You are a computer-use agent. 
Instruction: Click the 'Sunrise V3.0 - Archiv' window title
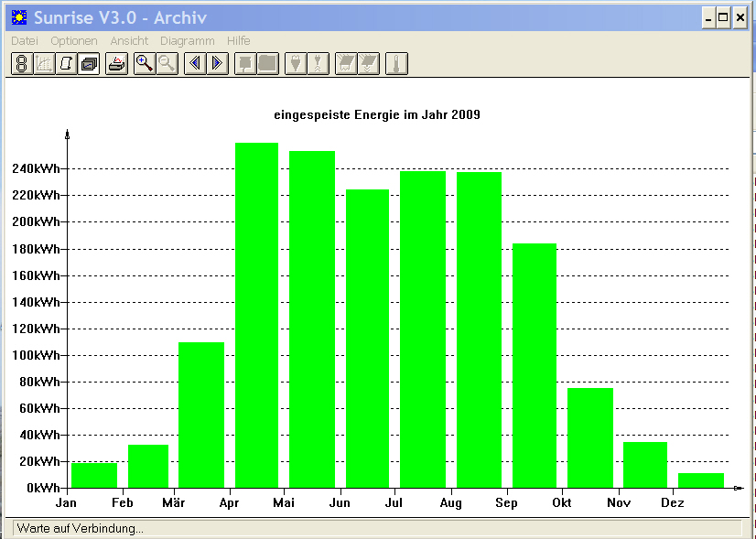pyautogui.click(x=121, y=17)
